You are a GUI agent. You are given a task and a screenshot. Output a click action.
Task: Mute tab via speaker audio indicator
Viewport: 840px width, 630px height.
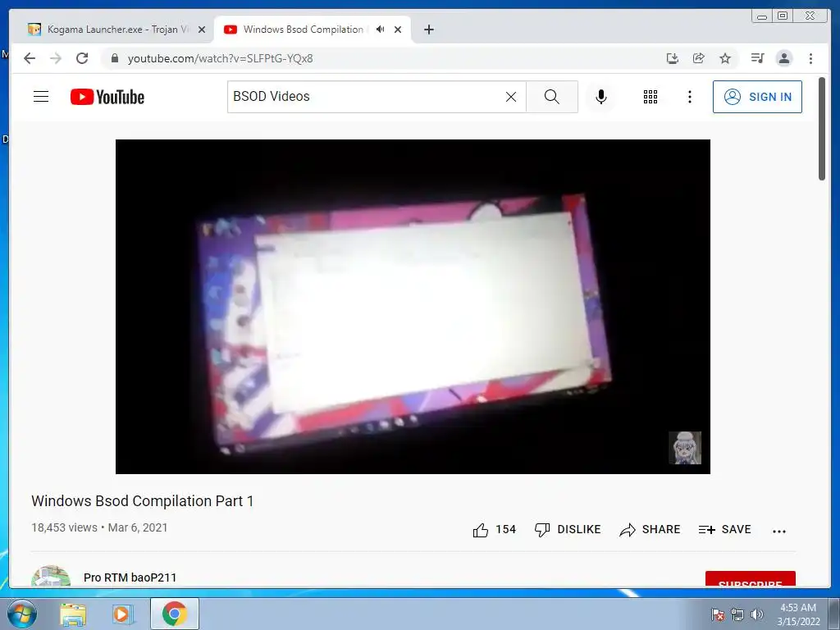click(x=380, y=30)
